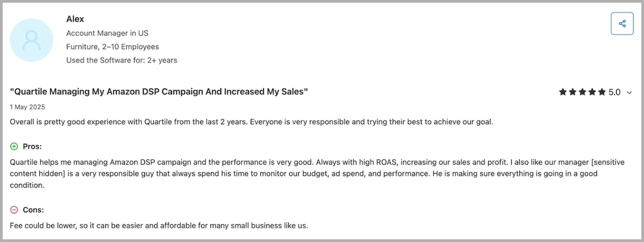Select the first star in the rating
644x242 pixels.
pos(562,92)
